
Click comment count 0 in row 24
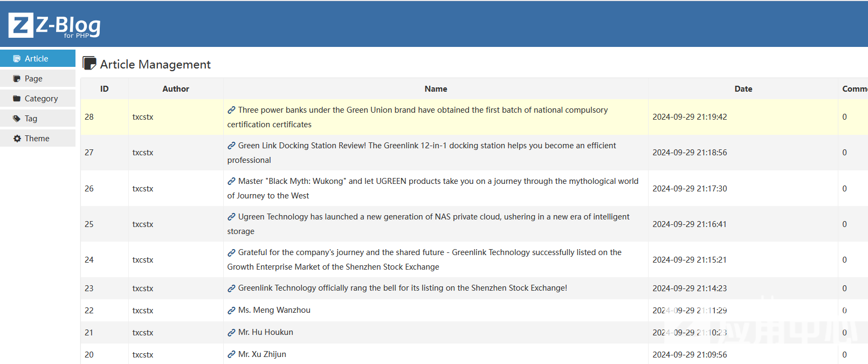tap(844, 260)
